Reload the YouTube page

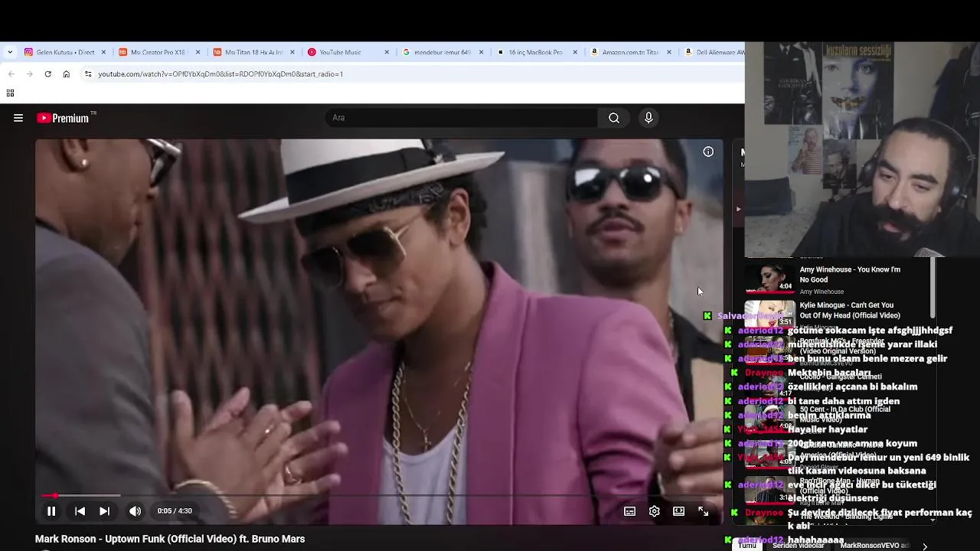(x=47, y=74)
